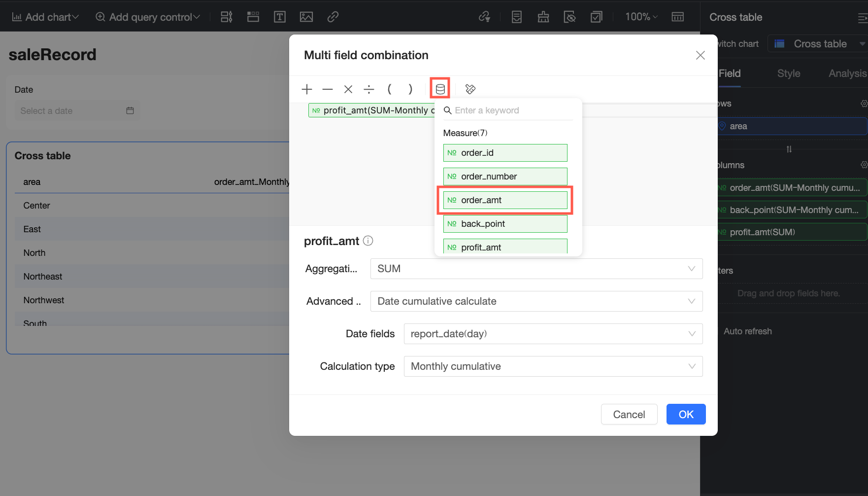Open the Date cumulative calculate dropdown
The height and width of the screenshot is (496, 868).
pos(536,301)
